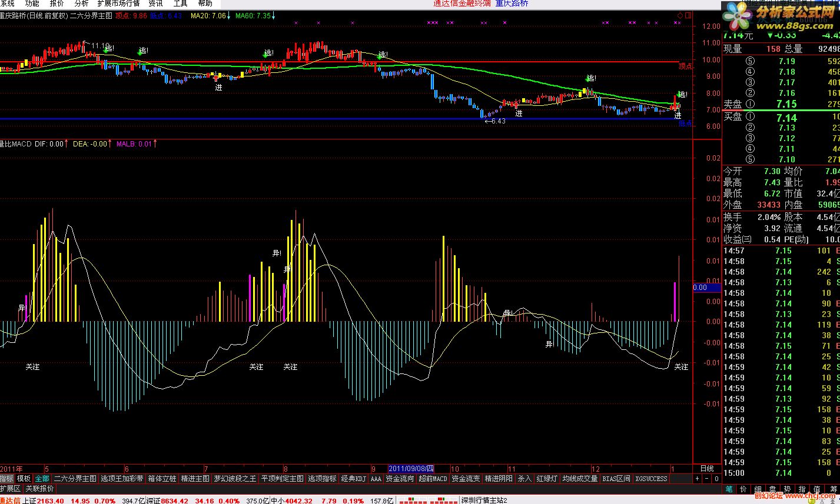Select the 全部 filter tab
The width and height of the screenshot is (840, 504).
[x=42, y=479]
